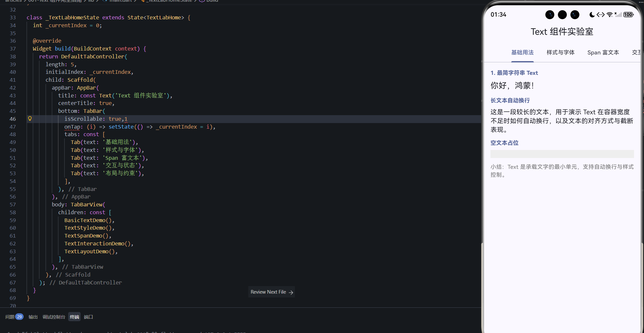Open the 调试控制台 debug console tab
644x333 pixels.
point(54,317)
